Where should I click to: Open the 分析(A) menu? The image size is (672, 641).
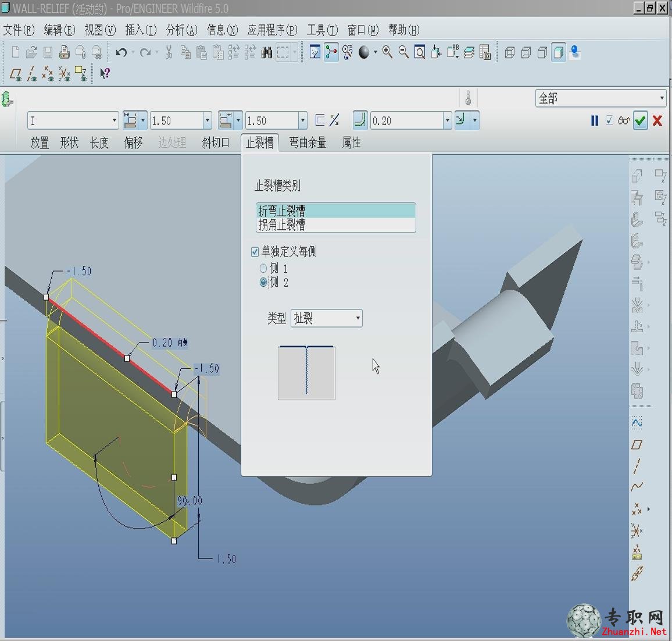point(182,30)
